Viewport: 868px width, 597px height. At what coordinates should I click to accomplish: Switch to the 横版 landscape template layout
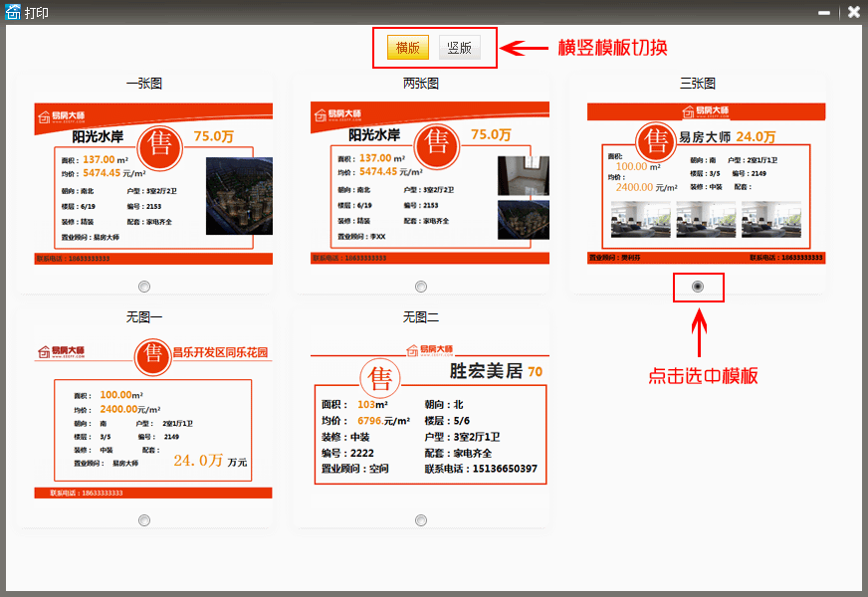tap(408, 48)
